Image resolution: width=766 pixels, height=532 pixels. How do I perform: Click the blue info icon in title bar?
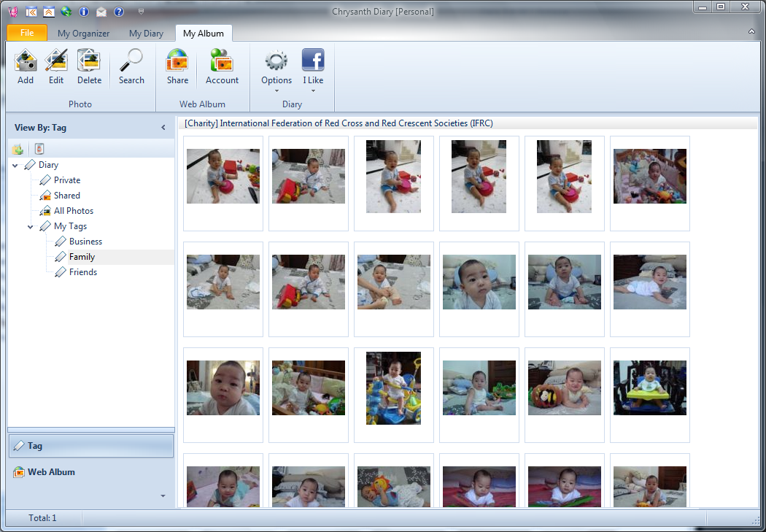[x=84, y=12]
